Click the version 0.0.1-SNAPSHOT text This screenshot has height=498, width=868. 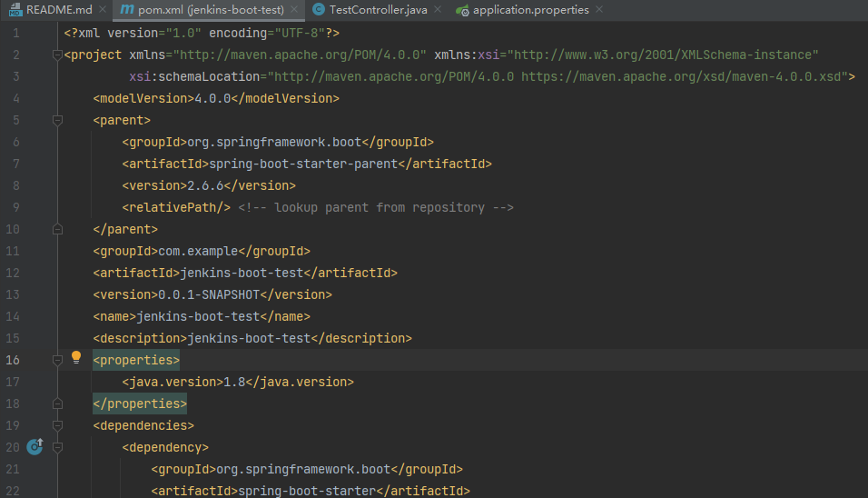(209, 294)
